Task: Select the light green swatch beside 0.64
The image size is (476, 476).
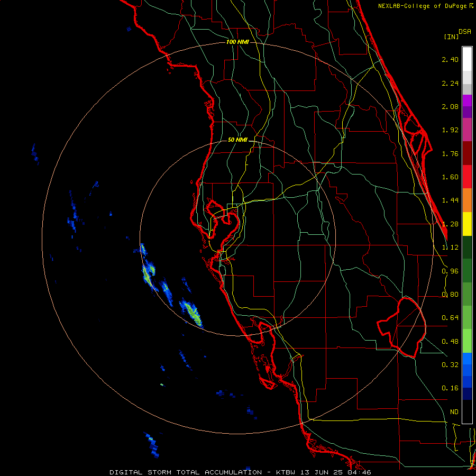Action: pos(467,317)
